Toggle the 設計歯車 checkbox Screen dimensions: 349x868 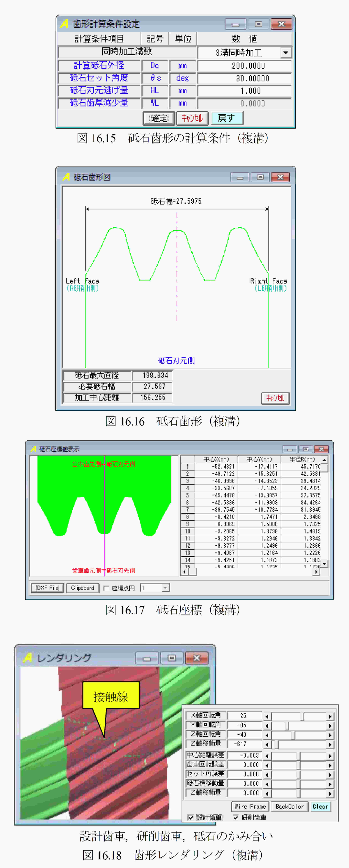tap(191, 818)
